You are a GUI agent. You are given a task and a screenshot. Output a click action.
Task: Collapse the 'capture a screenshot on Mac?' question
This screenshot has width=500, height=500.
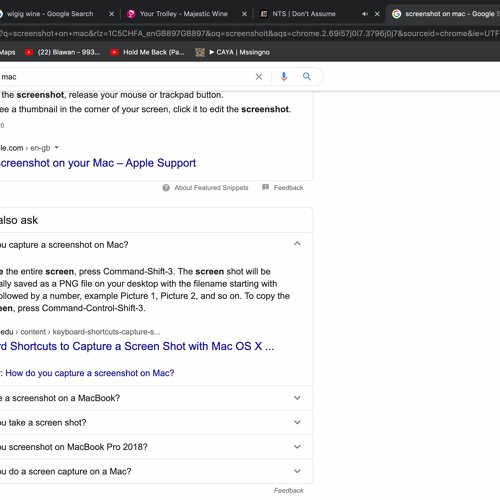pyautogui.click(x=297, y=244)
